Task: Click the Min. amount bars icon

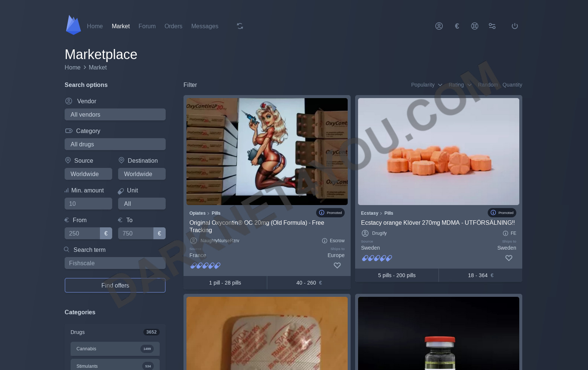Action: pyautogui.click(x=66, y=190)
